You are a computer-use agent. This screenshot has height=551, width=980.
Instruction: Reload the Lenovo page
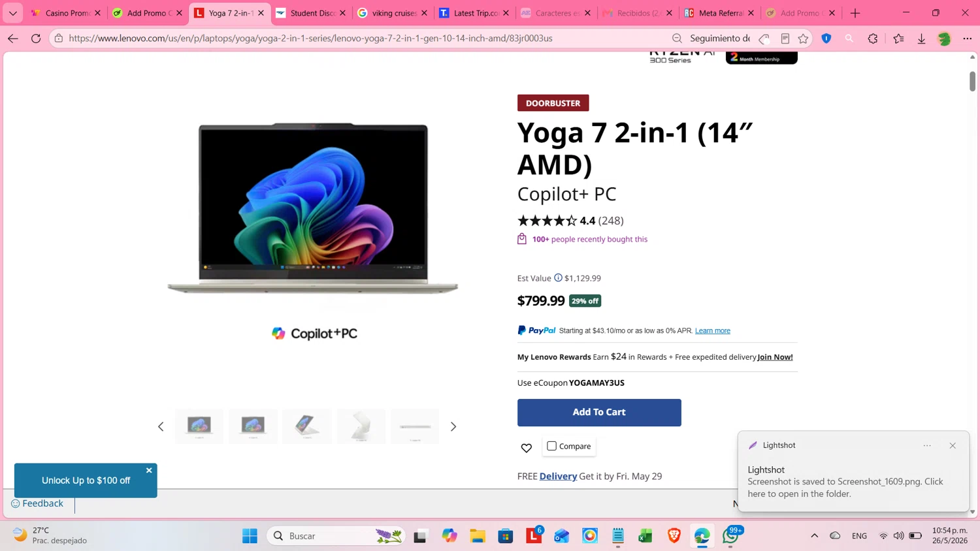coord(36,39)
